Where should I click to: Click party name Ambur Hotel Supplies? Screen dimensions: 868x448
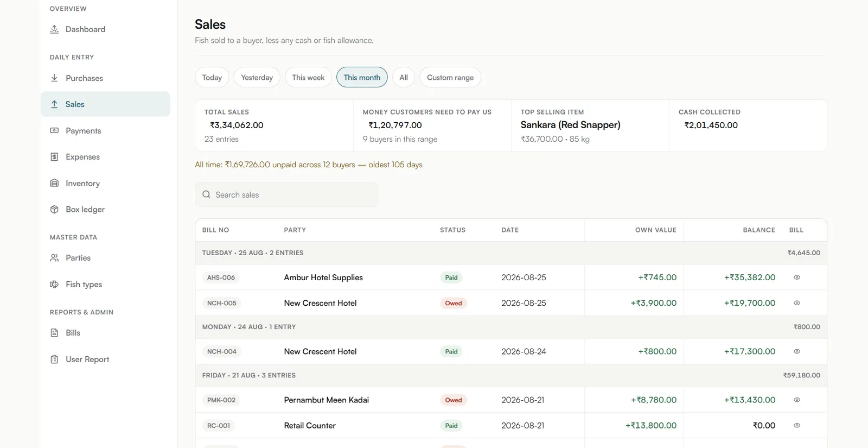(323, 277)
